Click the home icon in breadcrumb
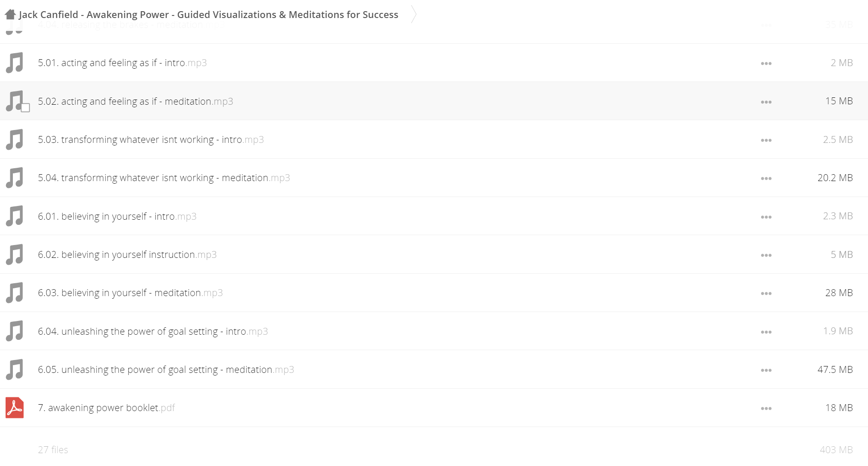This screenshot has width=868, height=466. tap(10, 15)
